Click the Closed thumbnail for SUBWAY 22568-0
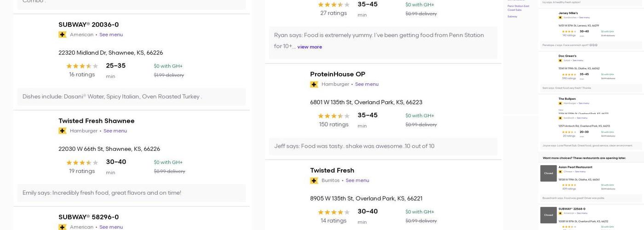This screenshot has height=230, width=644. click(x=548, y=215)
